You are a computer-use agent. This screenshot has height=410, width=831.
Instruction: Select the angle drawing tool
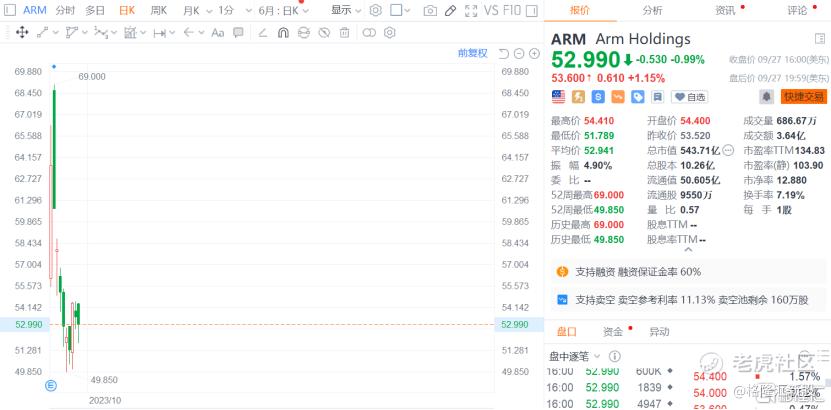coord(262,33)
